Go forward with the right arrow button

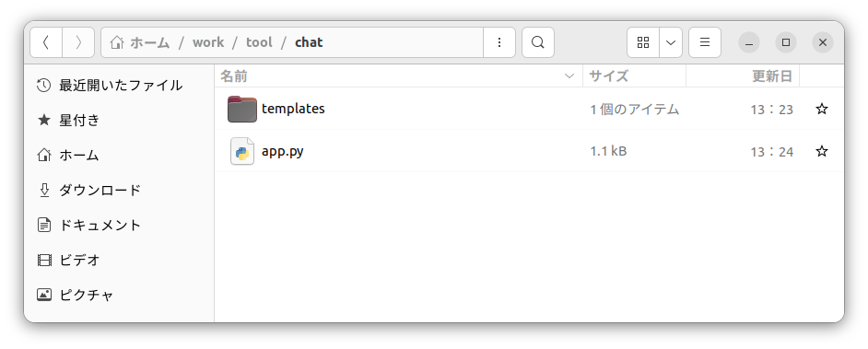(x=78, y=42)
